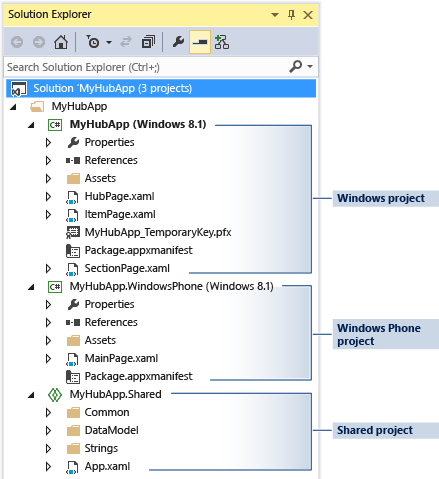
Task: Select MyHubApp.WindowsPhone (Windows 8.1) label
Action: [x=172, y=286]
